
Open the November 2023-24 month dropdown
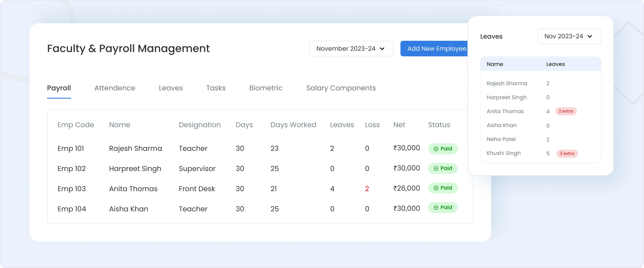click(x=351, y=49)
